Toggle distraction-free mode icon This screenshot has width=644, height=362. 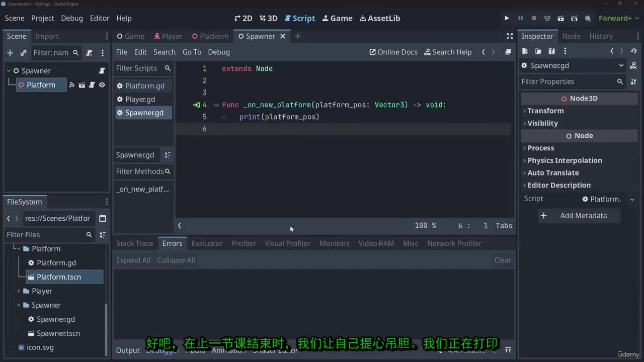coord(510,36)
